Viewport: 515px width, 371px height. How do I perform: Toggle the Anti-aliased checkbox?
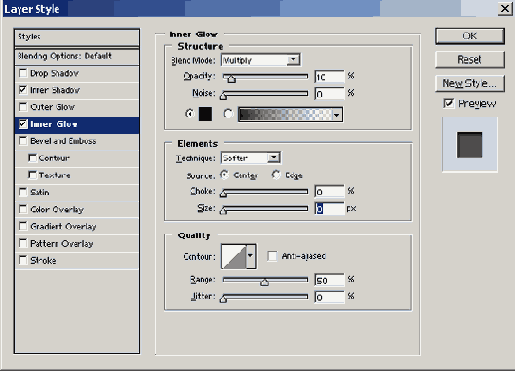tap(272, 256)
